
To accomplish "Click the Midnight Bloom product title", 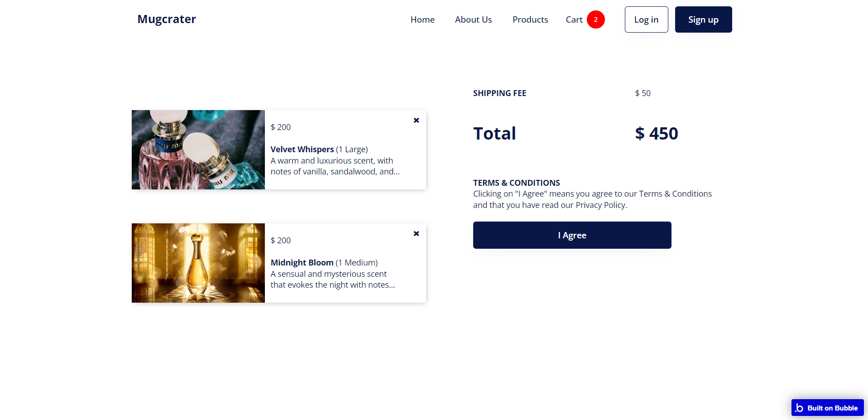I will (x=302, y=262).
